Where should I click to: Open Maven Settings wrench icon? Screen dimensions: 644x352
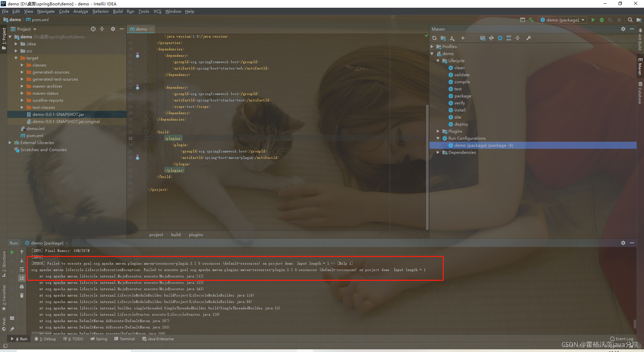click(x=529, y=38)
